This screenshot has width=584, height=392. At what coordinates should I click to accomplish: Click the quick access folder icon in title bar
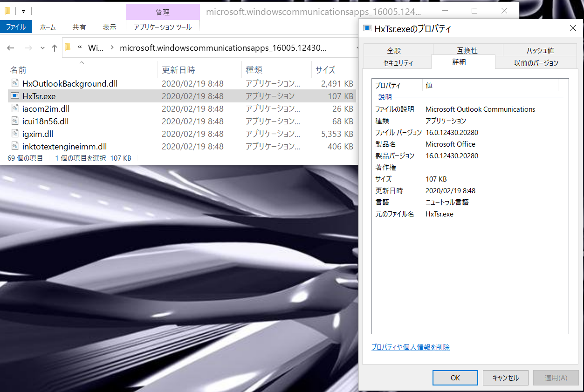(7, 11)
